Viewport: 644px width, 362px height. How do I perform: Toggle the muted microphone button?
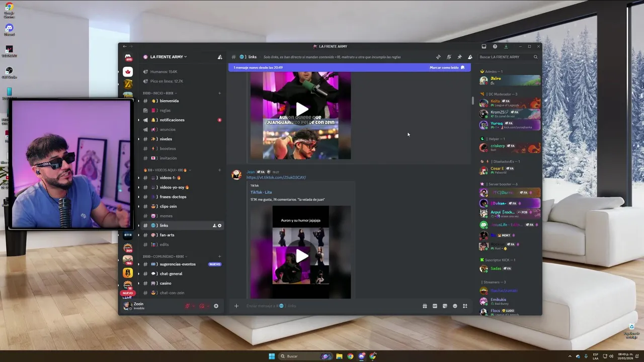click(187, 306)
